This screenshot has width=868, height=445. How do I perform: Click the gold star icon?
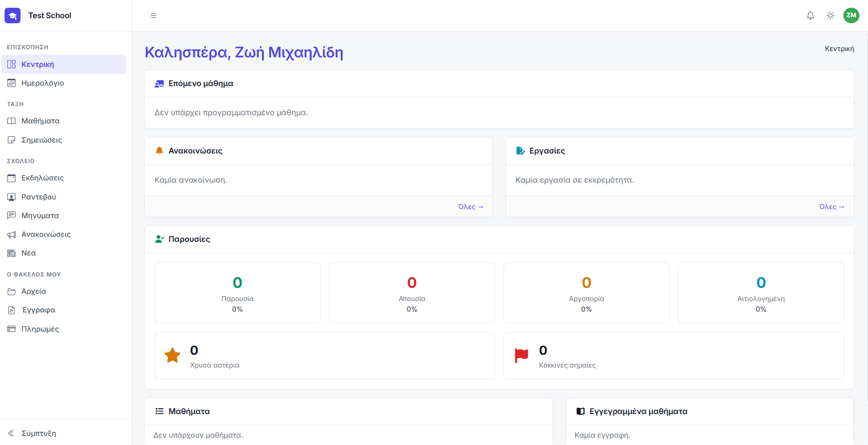click(x=172, y=355)
